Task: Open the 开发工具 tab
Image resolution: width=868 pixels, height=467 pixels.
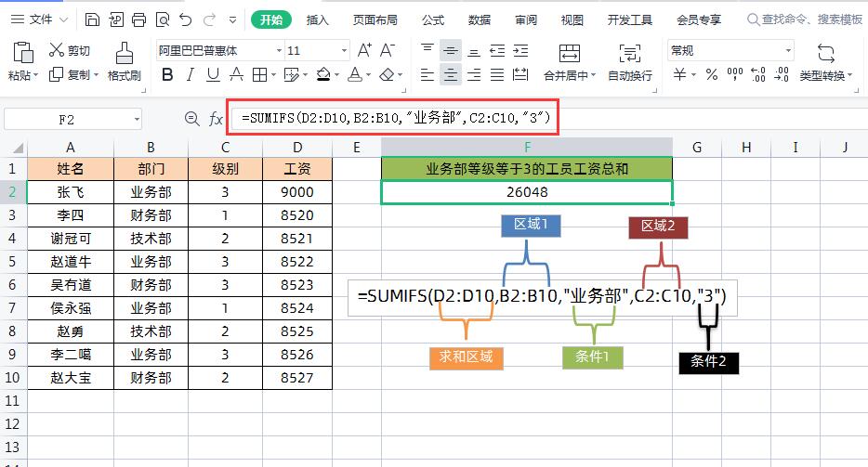Action: tap(630, 19)
